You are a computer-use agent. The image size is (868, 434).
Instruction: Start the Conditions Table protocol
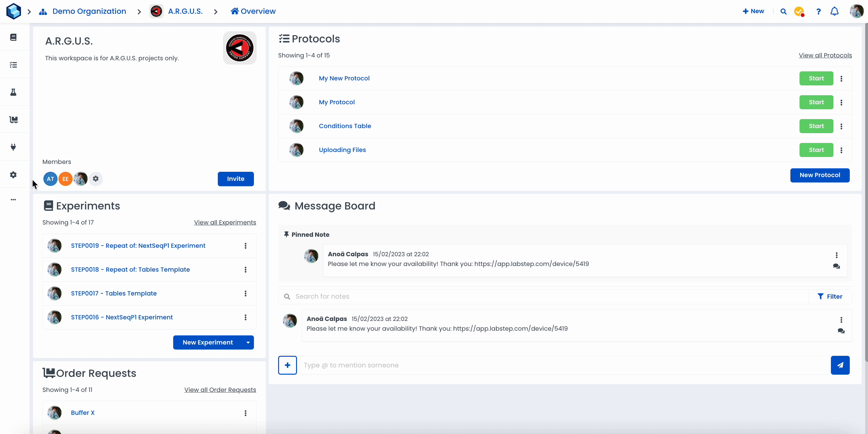[816, 126]
